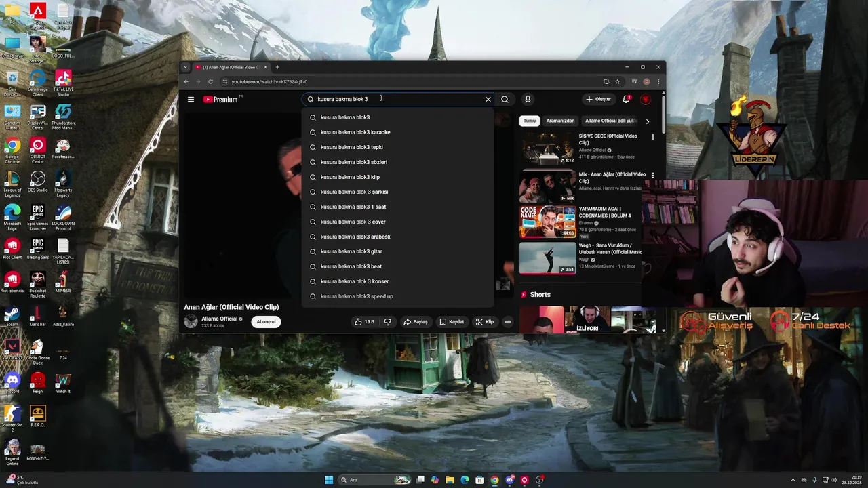Viewport: 868px width, 488px height.
Task: Like the video showing 13 B
Action: 364,322
